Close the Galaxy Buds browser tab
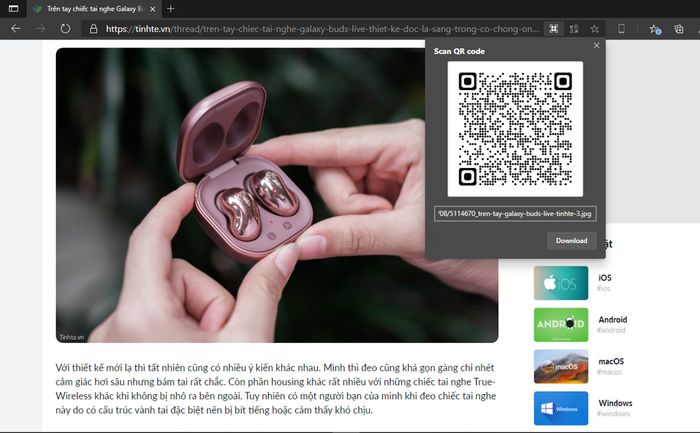Image resolution: width=700 pixels, height=433 pixels. [x=153, y=9]
